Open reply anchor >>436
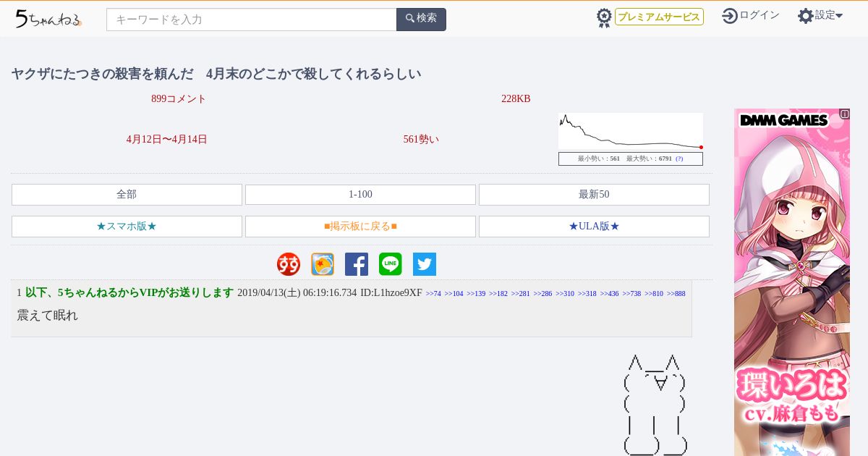 610,294
